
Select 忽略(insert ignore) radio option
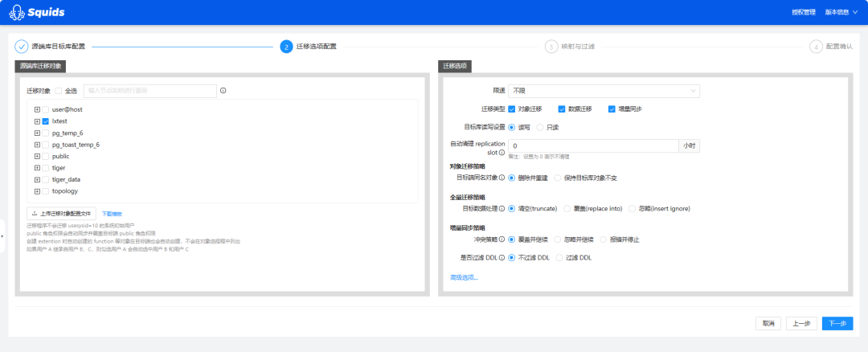(633, 209)
